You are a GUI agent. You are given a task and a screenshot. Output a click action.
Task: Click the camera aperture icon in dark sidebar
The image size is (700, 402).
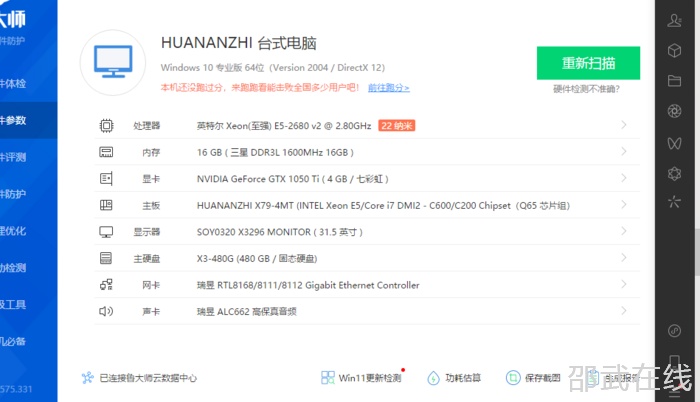tap(674, 111)
